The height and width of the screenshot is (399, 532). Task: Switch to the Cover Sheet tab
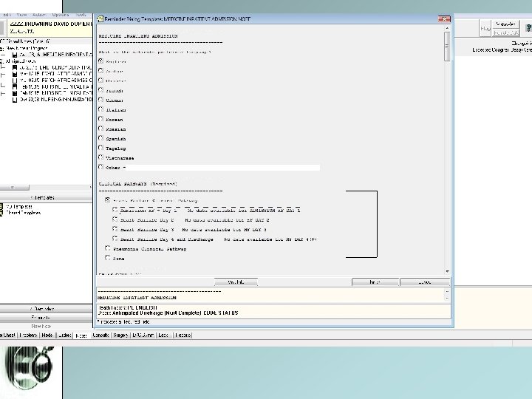(x=8, y=335)
